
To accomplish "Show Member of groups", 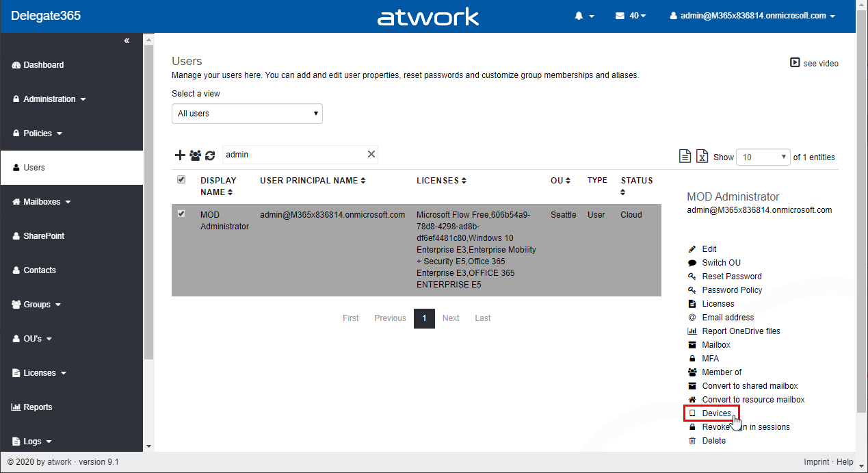I will tap(715, 372).
